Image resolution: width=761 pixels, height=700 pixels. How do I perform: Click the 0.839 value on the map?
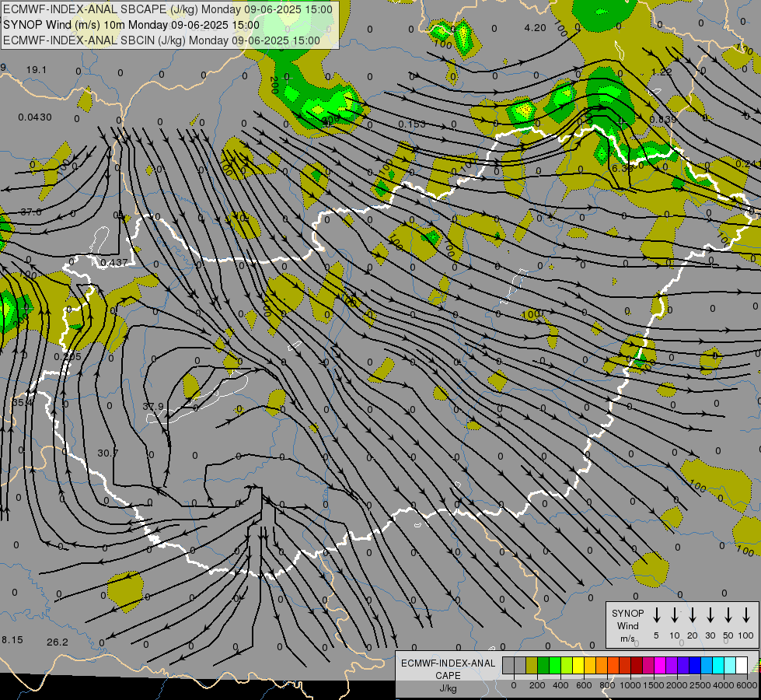pyautogui.click(x=663, y=119)
